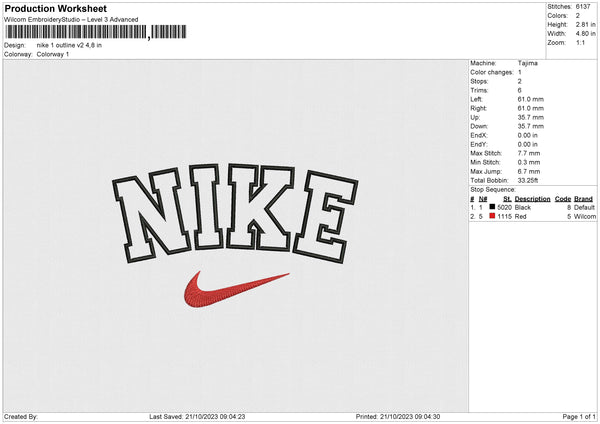The height and width of the screenshot is (424, 600).
Task: Click the Colors value 2
Action: 578,16
